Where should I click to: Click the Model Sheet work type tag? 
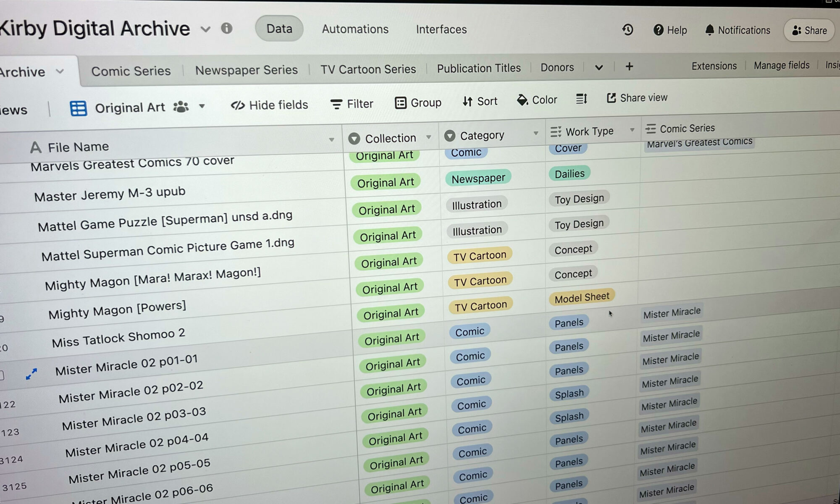click(x=582, y=298)
